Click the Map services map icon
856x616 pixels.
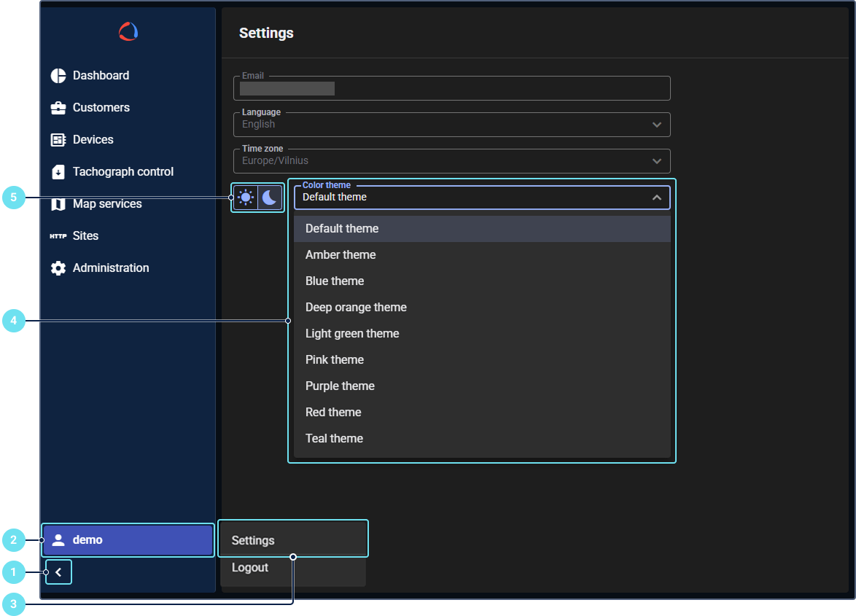click(x=58, y=204)
